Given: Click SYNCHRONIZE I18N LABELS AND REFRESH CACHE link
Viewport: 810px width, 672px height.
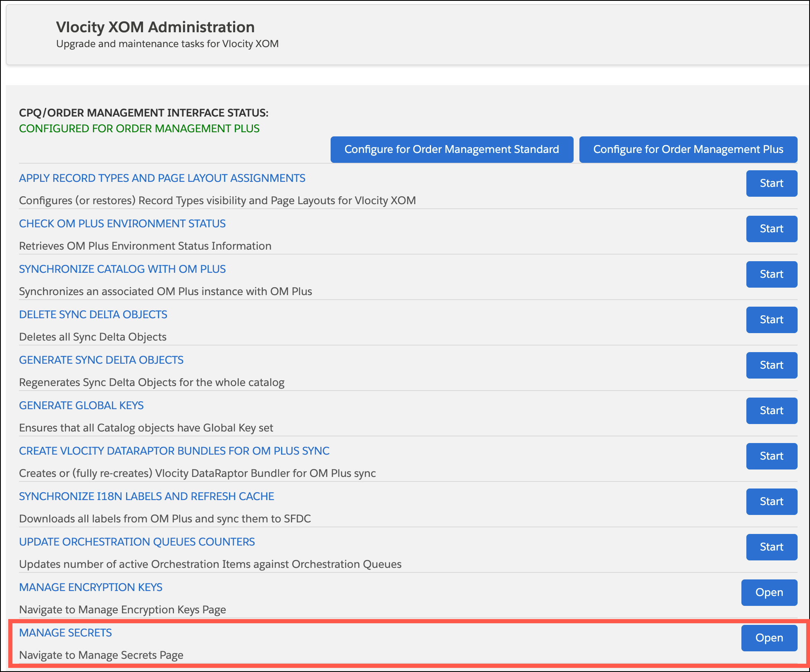Looking at the screenshot, I should pos(147,496).
